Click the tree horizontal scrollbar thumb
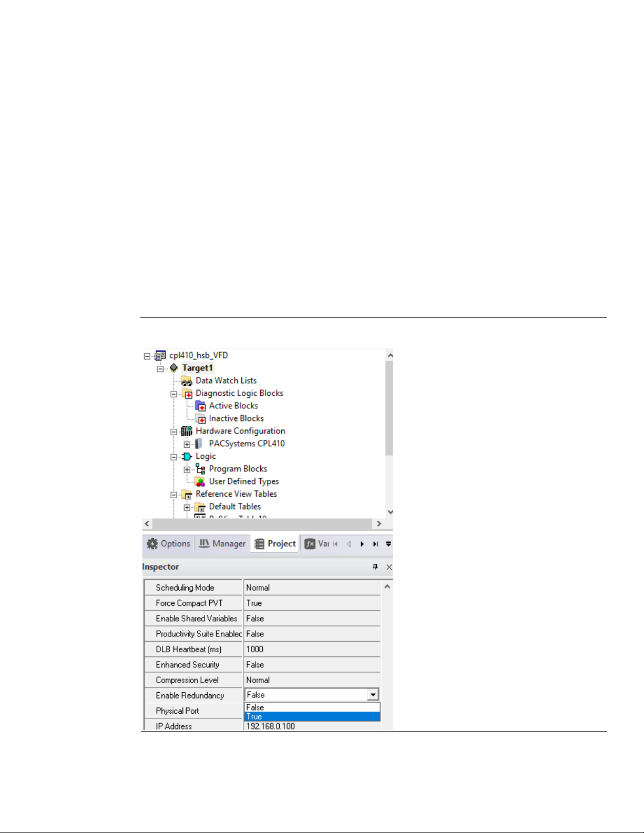Screen dimensions: 644x833 (x=262, y=524)
